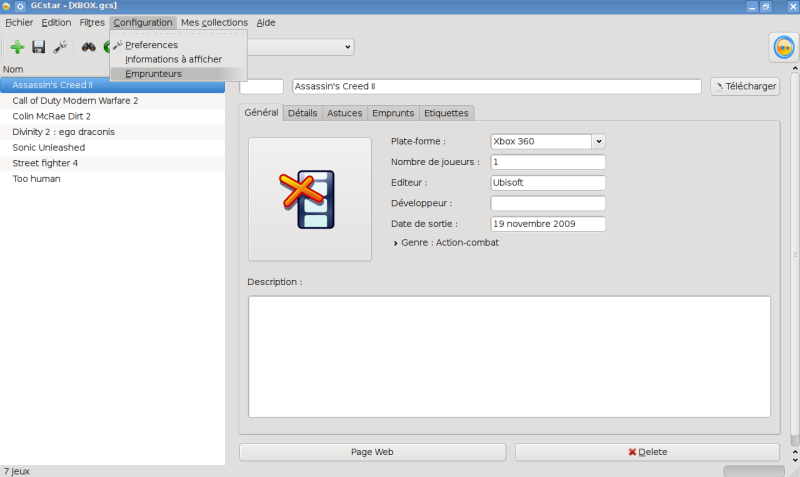Open the wrench preferences toolbar icon

pos(60,47)
